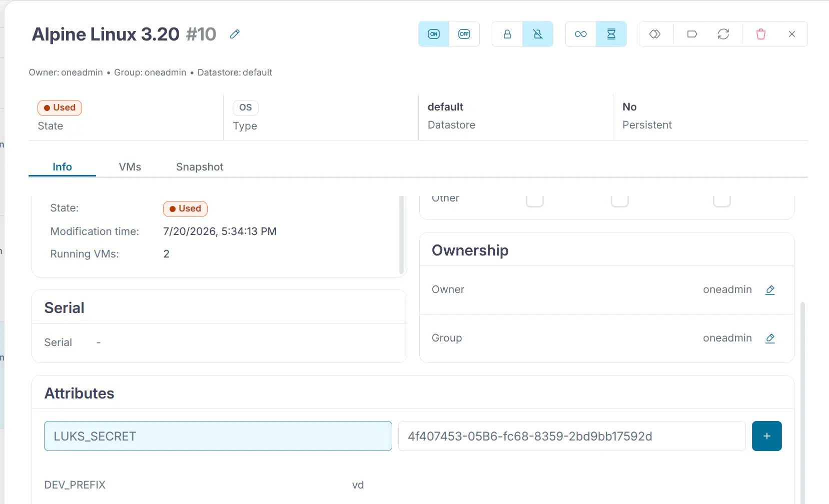Click the Used state badge in header
The image size is (829, 504).
[60, 107]
